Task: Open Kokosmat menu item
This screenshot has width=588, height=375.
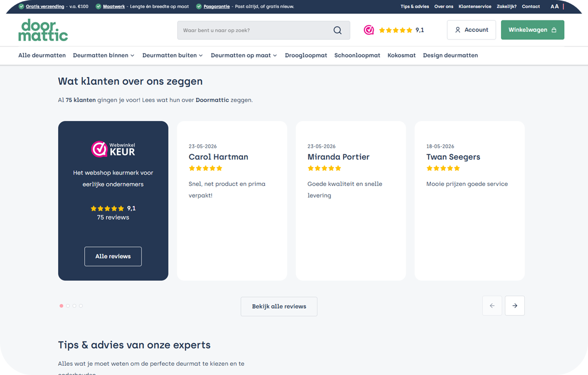Action: point(402,55)
